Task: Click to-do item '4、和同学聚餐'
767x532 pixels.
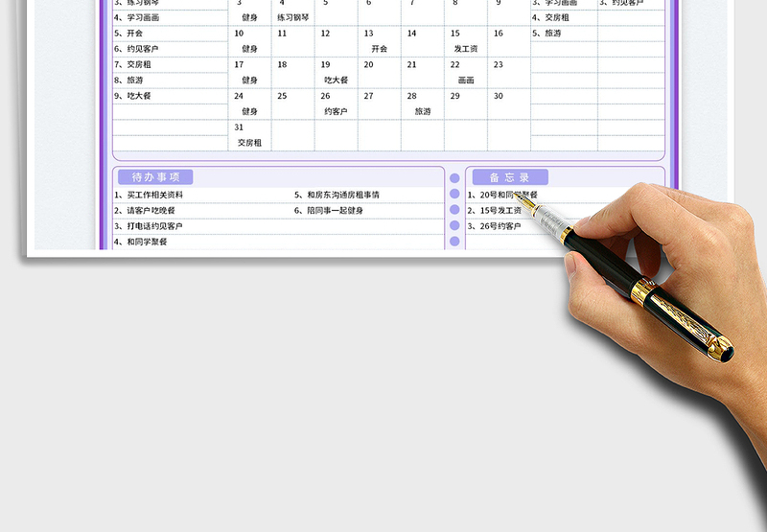Action: [141, 242]
